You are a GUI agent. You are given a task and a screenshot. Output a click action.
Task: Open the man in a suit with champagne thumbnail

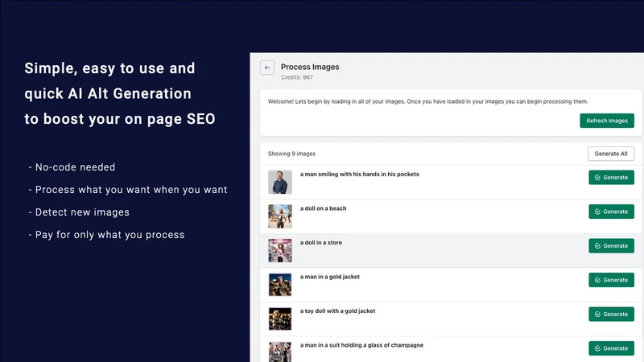(x=280, y=352)
